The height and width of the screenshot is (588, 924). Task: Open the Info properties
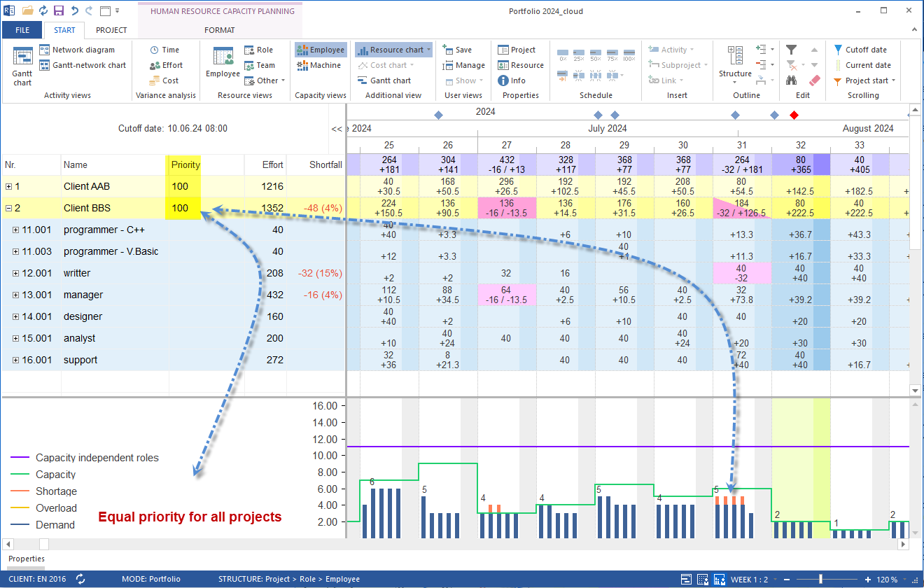click(x=512, y=80)
